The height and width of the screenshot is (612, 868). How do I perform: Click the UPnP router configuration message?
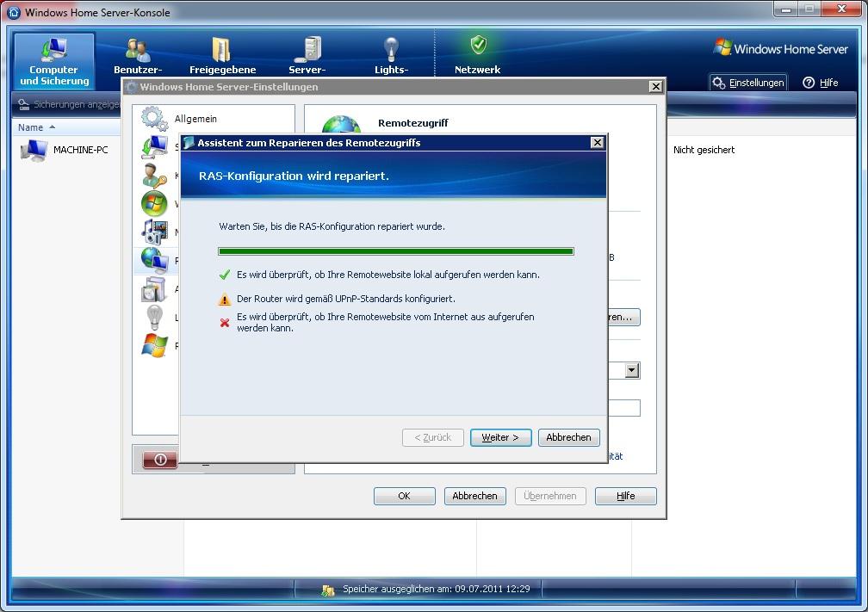click(346, 299)
